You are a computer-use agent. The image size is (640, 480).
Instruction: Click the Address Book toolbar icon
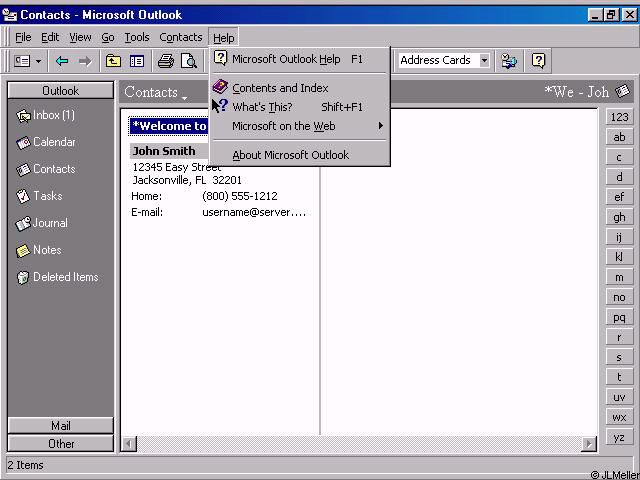click(x=509, y=61)
